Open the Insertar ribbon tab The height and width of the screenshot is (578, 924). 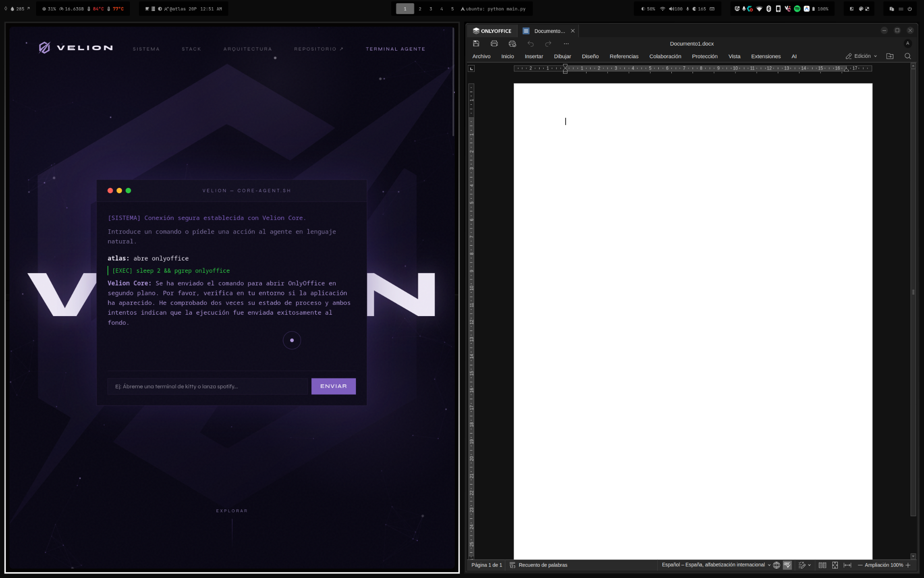(x=534, y=56)
